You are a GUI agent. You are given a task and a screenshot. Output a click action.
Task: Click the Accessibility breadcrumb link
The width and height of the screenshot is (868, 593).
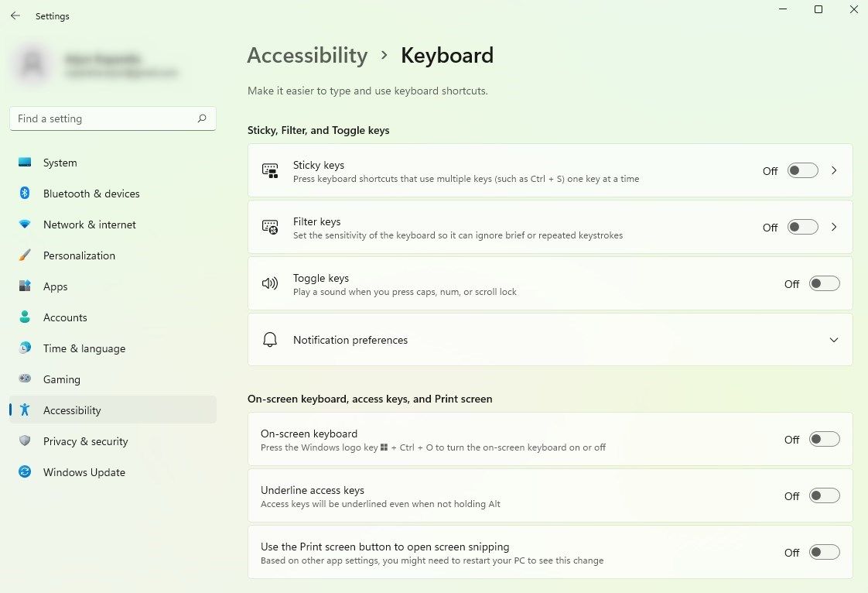pos(307,56)
